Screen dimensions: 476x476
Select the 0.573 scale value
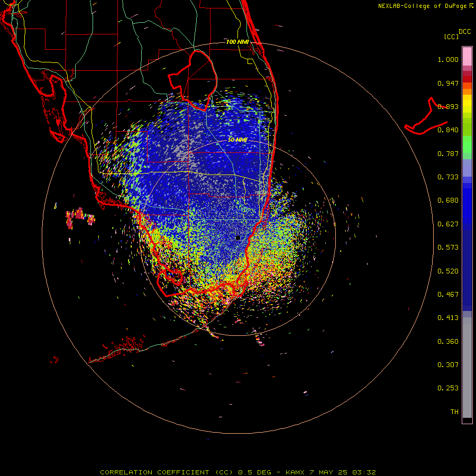pos(448,248)
